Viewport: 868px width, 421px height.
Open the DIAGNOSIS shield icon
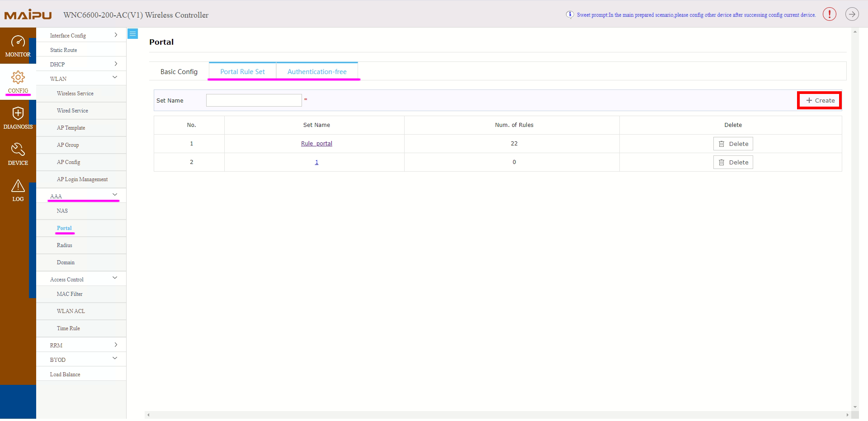18,113
